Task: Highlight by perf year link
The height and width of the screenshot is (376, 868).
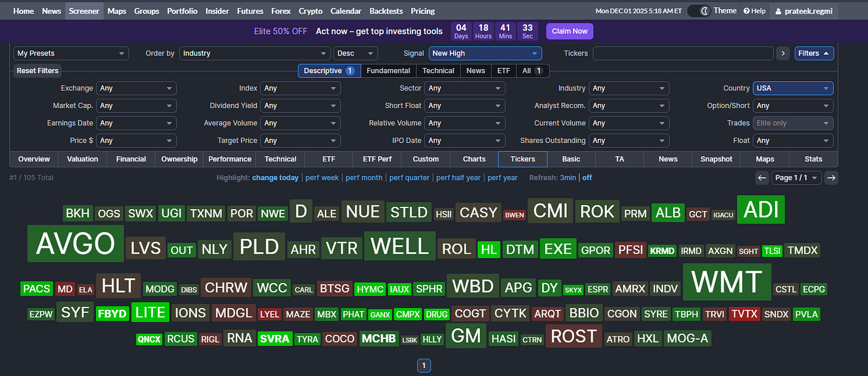Action: click(503, 178)
